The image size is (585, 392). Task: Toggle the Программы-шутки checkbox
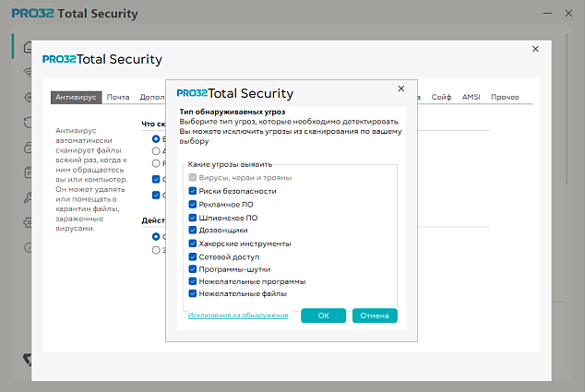[x=193, y=269]
